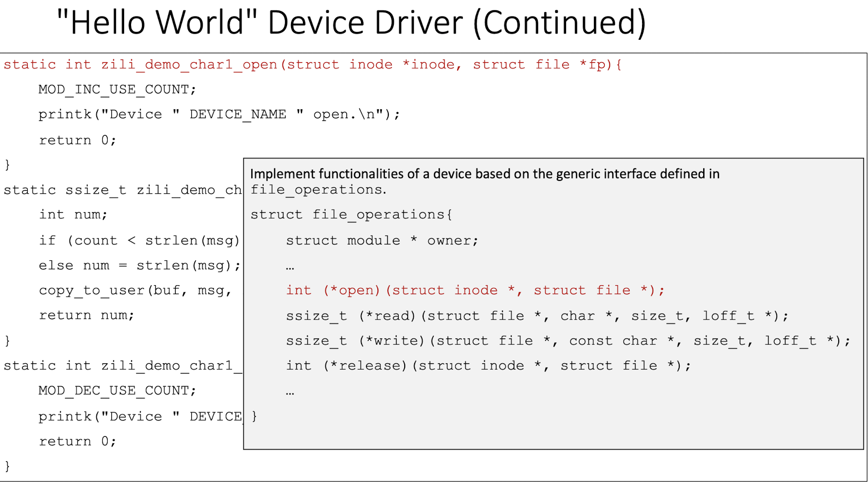Click the MOD_DEC_USE_COUNT line
The image size is (868, 482).
pyautogui.click(x=117, y=391)
